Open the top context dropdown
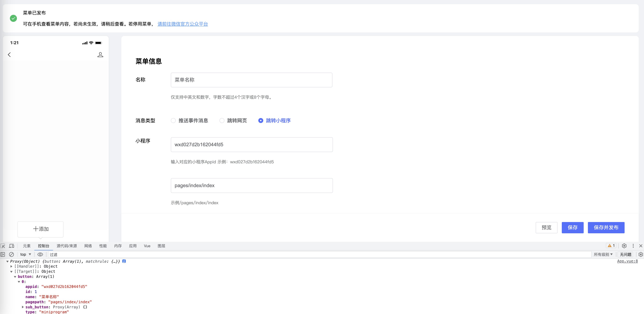The height and width of the screenshot is (314, 644). click(x=26, y=254)
